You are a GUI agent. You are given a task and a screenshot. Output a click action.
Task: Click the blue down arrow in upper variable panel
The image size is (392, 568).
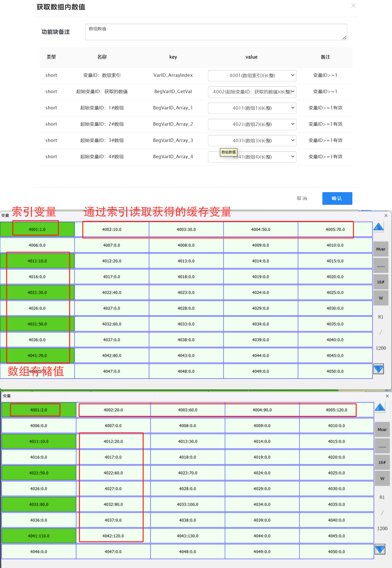coord(379,369)
